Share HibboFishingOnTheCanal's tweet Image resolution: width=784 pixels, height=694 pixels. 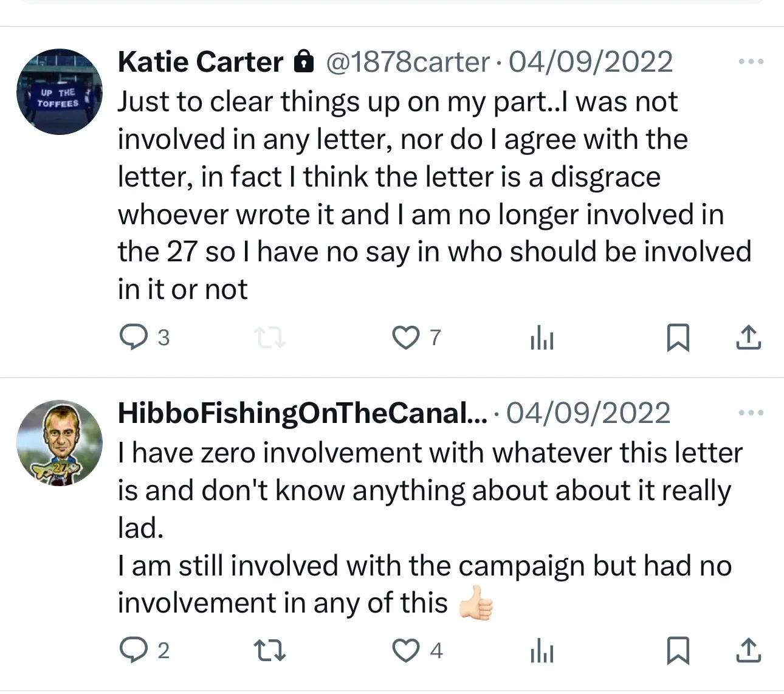tap(748, 651)
